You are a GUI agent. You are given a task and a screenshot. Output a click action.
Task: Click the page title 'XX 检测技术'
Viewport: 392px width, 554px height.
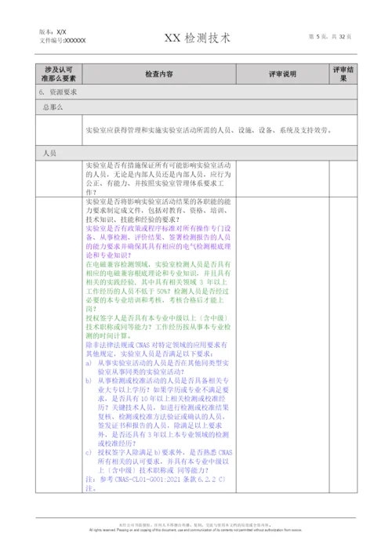(x=198, y=38)
